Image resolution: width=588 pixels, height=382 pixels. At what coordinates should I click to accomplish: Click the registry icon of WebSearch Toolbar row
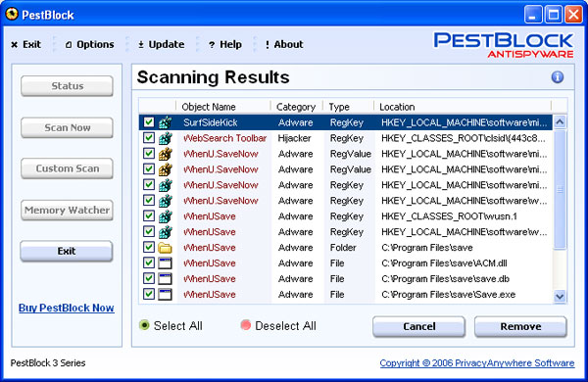click(165, 138)
